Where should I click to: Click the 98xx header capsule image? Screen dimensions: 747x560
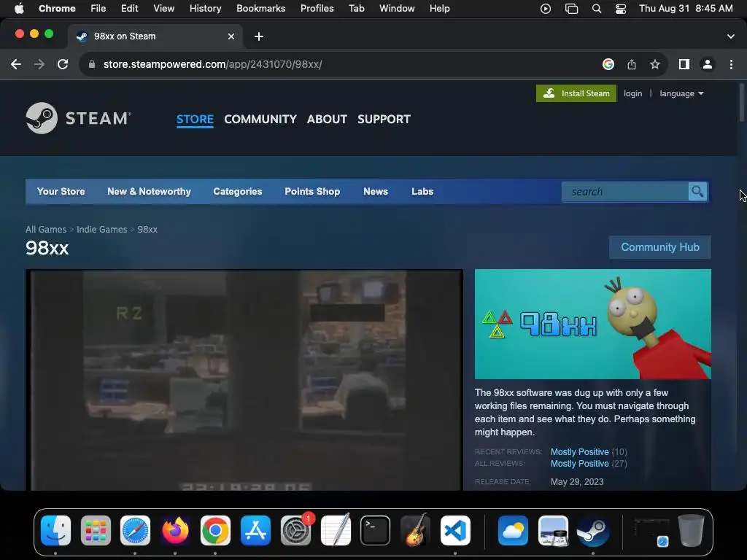[x=592, y=324]
